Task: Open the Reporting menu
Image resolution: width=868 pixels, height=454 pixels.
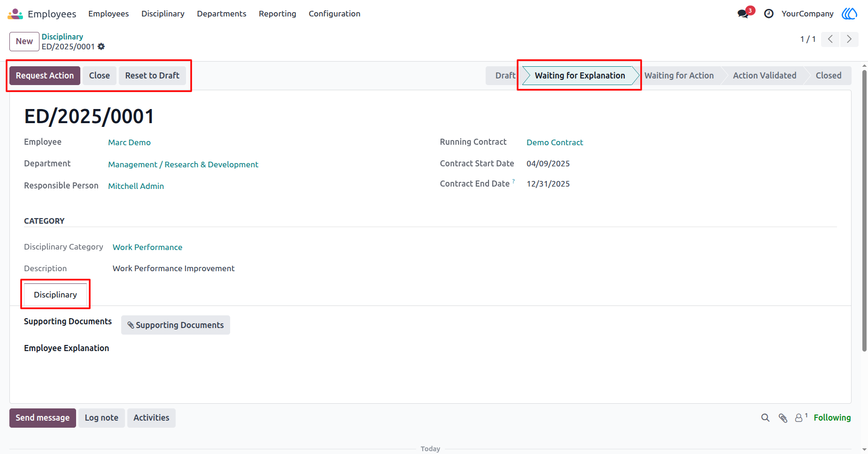Action: point(278,14)
